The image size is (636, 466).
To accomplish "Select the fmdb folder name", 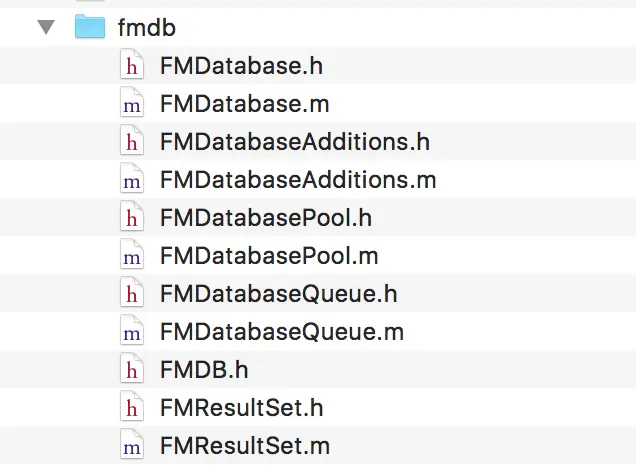I will pyautogui.click(x=147, y=28).
